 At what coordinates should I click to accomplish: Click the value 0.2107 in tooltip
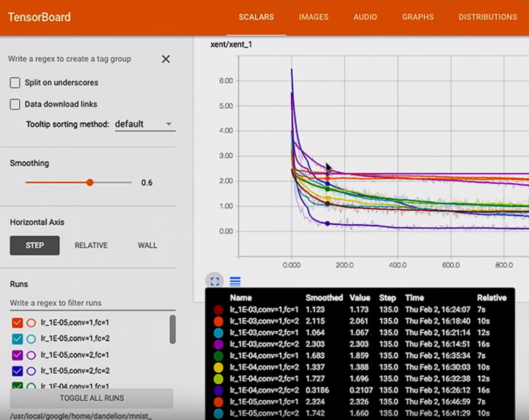[x=361, y=390]
